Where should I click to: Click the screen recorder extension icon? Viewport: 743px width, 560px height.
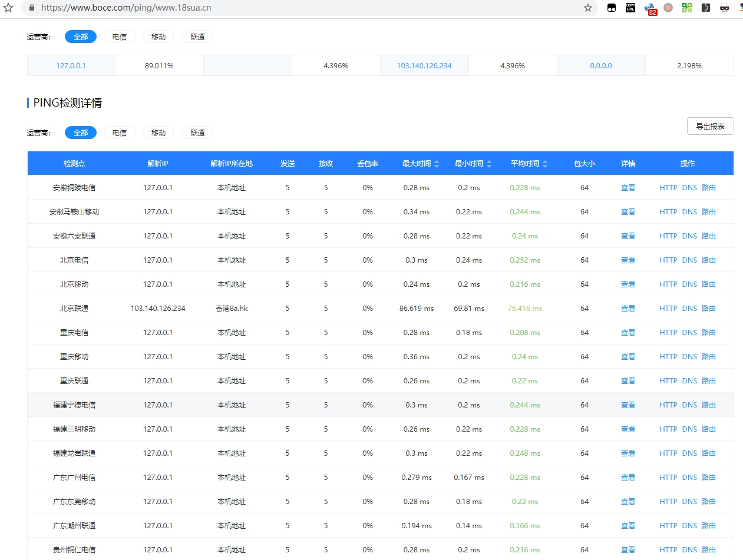tap(668, 8)
